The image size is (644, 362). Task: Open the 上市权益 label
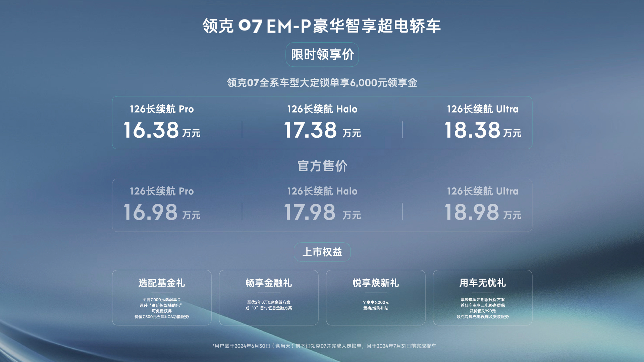coord(322,252)
